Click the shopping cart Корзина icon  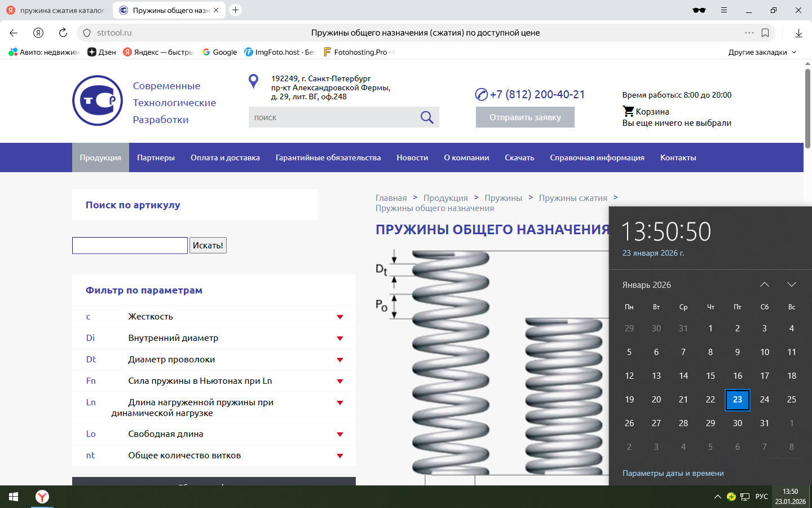(x=628, y=111)
